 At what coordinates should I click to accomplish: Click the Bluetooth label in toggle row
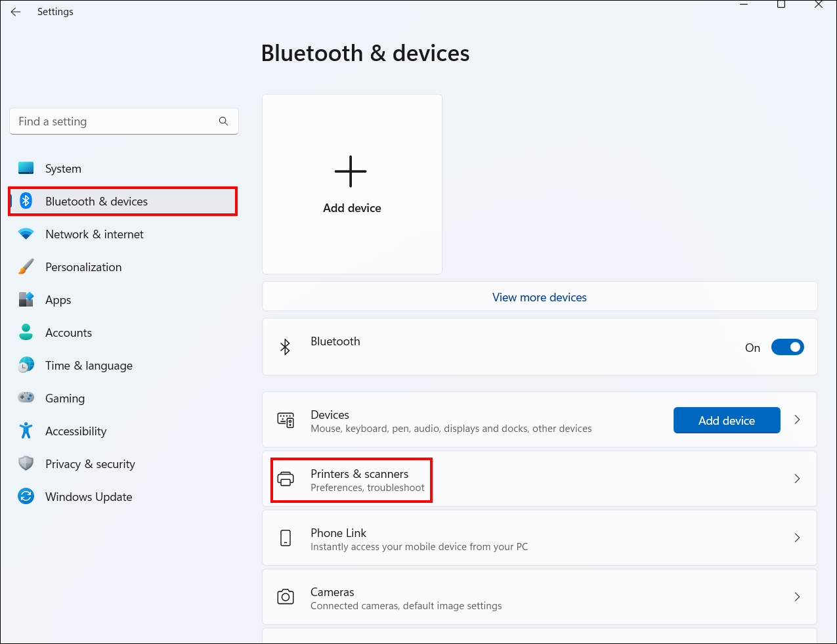click(x=335, y=341)
